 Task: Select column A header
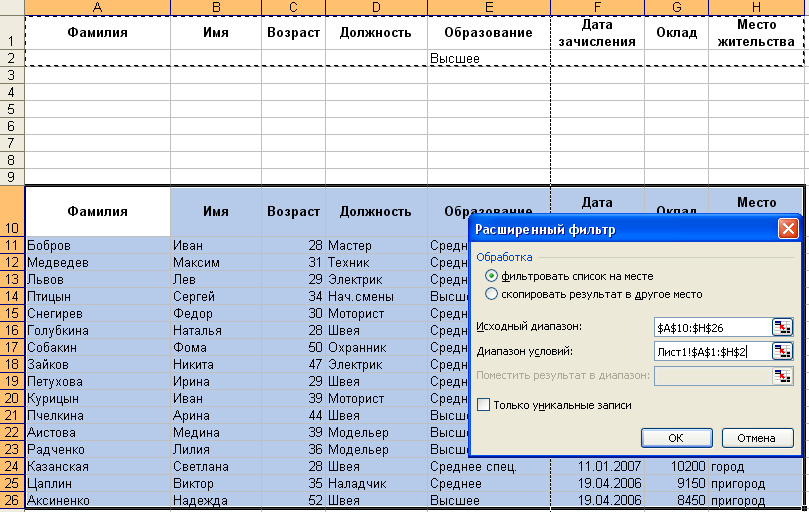click(97, 7)
